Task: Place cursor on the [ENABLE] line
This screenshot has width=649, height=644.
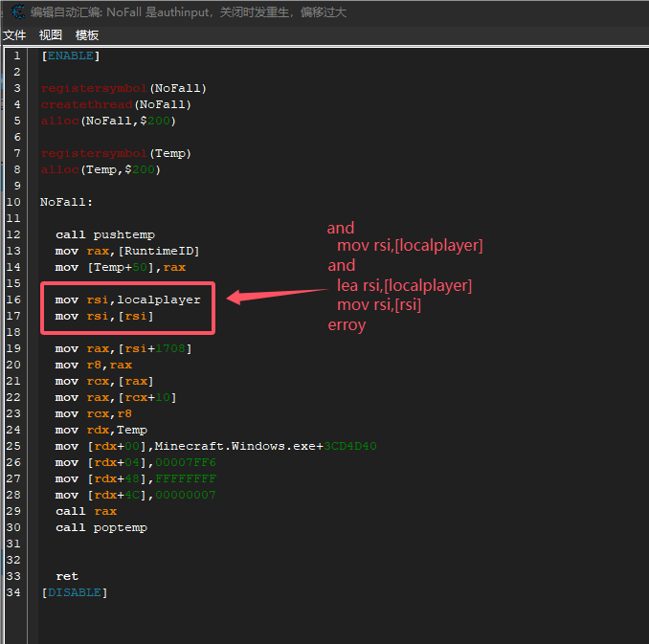Action: [70, 56]
